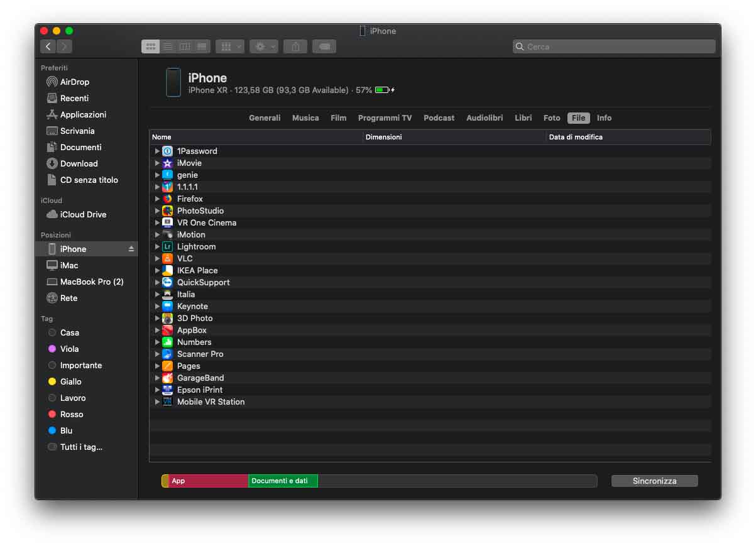Switch to column view in toolbar

tap(185, 46)
